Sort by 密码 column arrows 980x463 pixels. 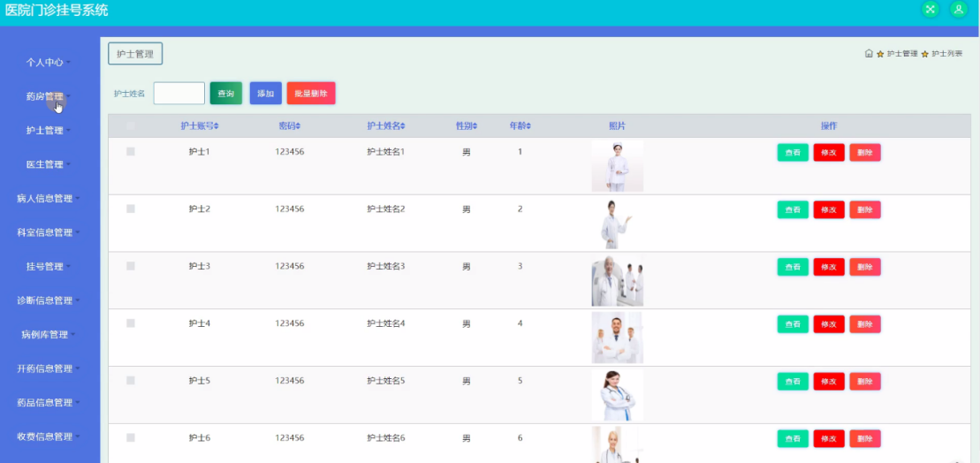point(298,126)
